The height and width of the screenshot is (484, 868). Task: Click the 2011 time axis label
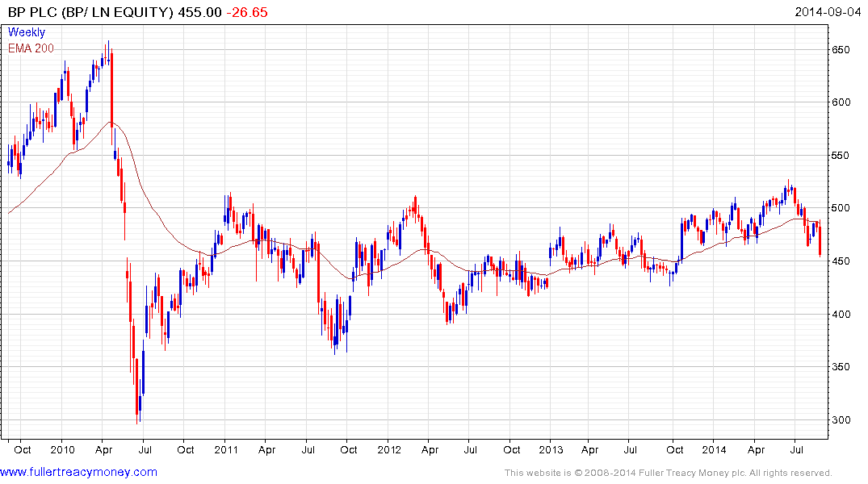tap(225, 449)
